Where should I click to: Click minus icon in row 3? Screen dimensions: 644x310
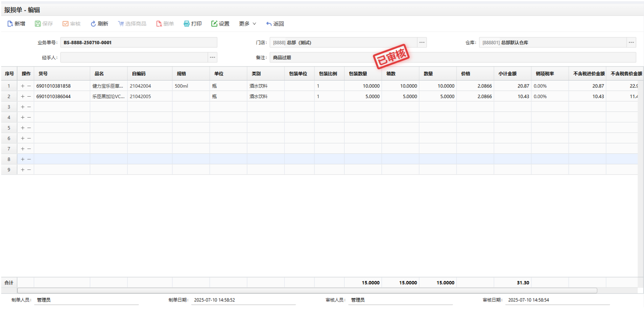(29, 107)
